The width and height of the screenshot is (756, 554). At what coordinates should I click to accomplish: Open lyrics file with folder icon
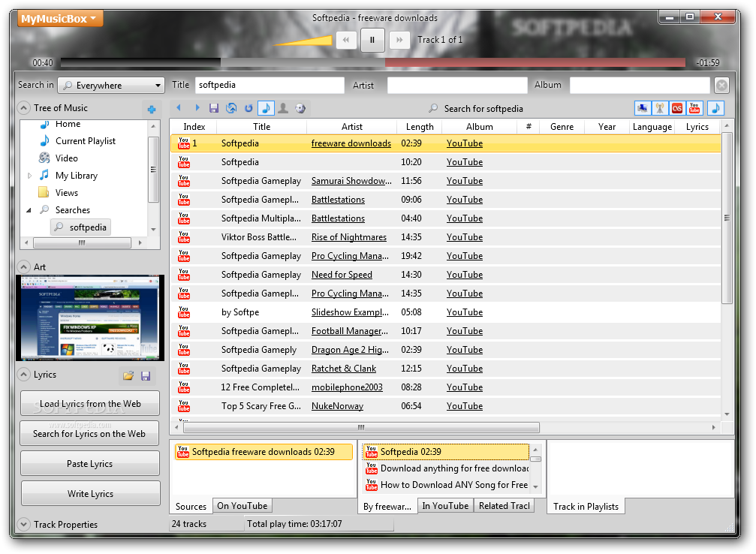128,375
